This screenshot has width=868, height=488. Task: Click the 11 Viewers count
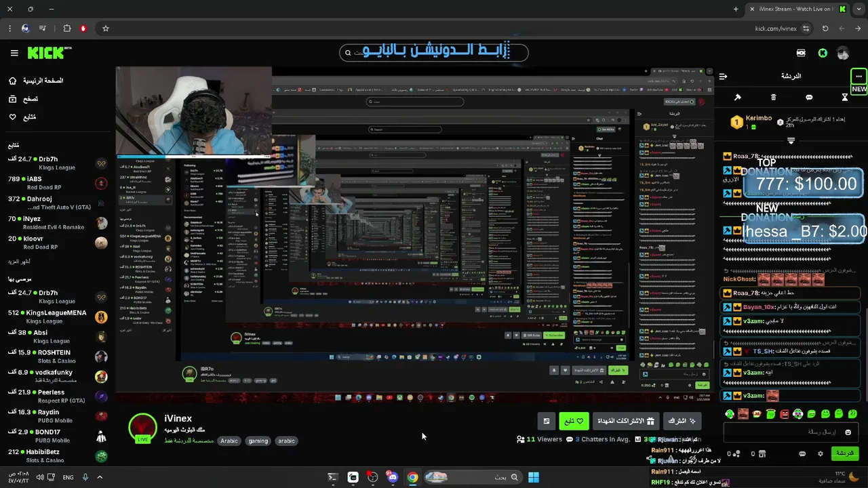click(540, 439)
